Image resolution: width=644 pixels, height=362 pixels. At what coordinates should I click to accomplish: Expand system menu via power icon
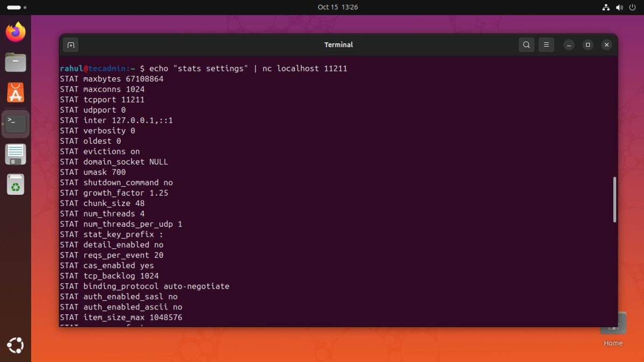[x=632, y=8]
